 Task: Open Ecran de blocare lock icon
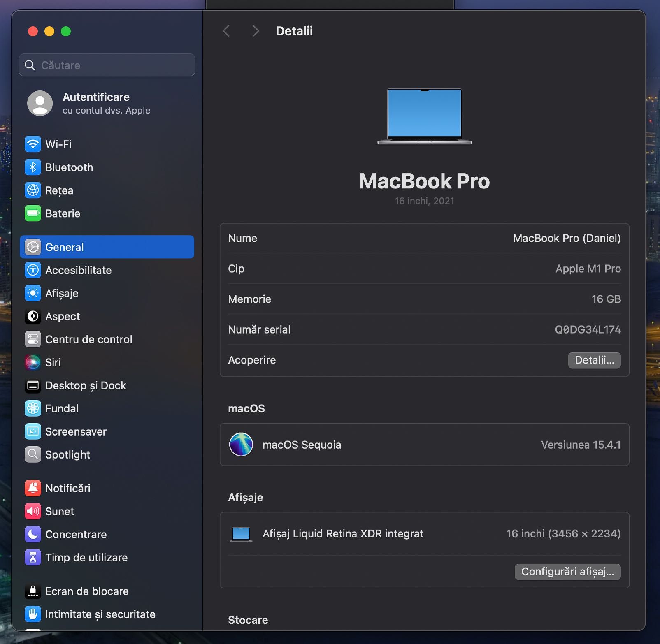[33, 591]
